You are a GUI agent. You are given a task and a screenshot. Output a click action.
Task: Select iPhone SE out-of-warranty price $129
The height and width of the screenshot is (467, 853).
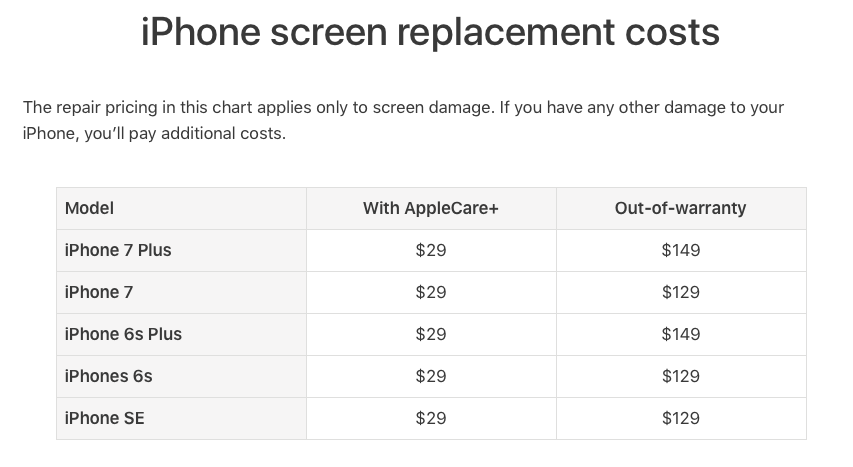pyautogui.click(x=681, y=418)
